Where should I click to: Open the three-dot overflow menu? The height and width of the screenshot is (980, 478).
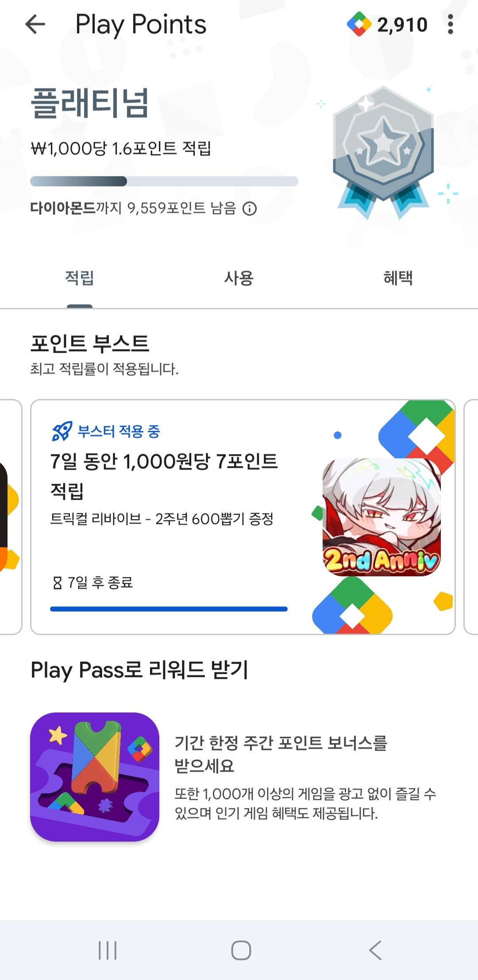click(451, 24)
